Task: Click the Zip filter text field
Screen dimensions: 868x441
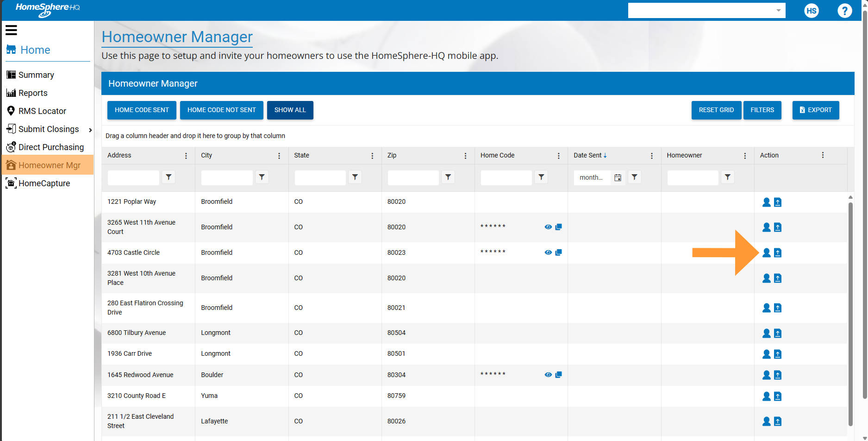Action: pos(413,177)
